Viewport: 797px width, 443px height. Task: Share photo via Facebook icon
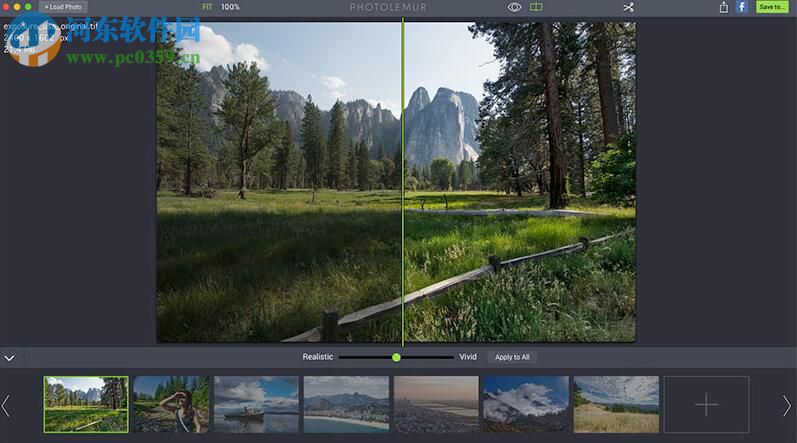[x=742, y=7]
